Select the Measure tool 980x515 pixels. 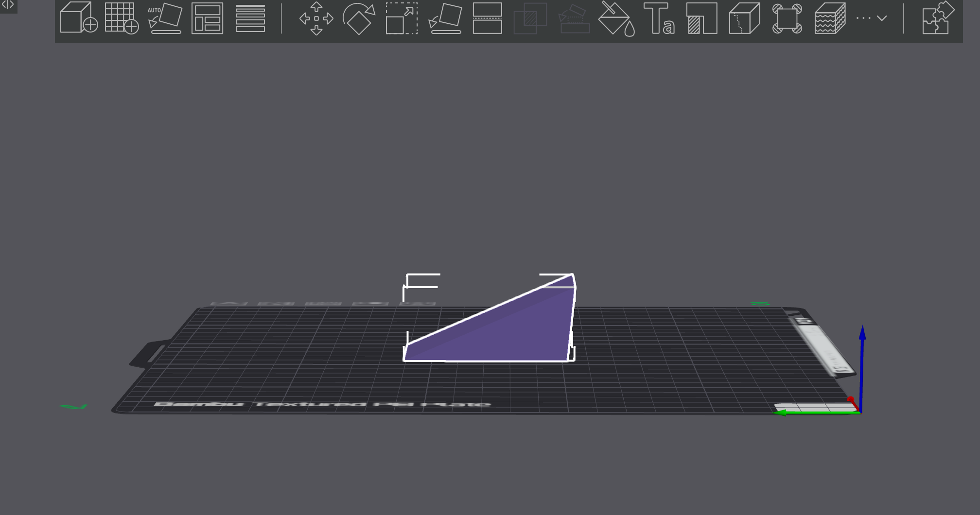(x=787, y=18)
